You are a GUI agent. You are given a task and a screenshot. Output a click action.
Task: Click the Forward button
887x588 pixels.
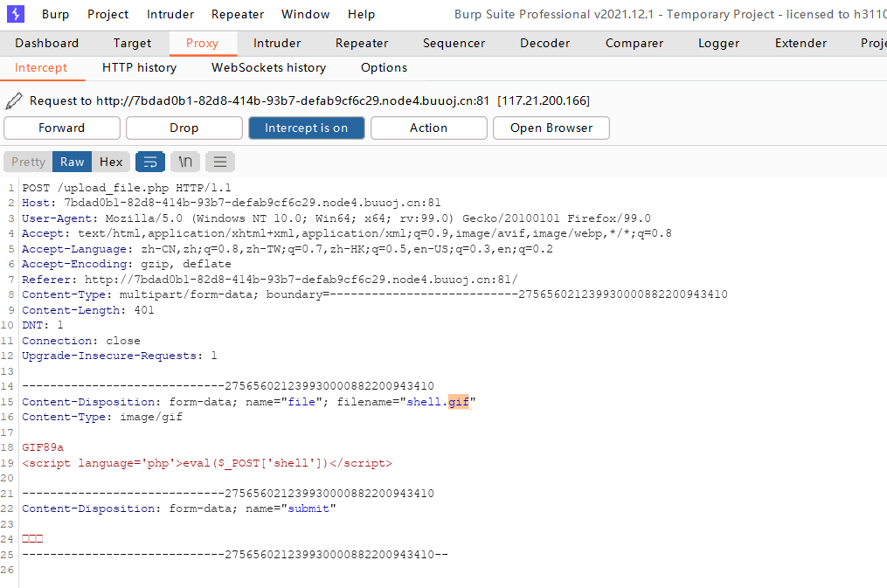coord(62,128)
